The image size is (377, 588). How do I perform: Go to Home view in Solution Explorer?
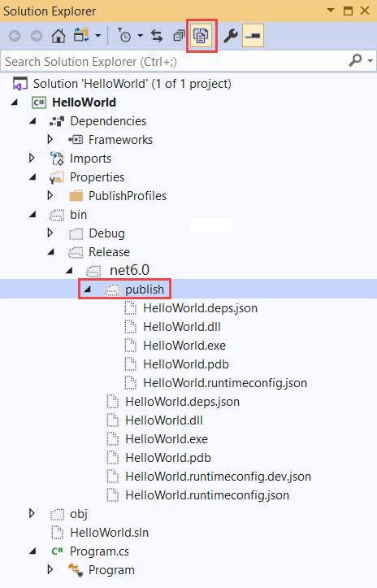pyautogui.click(x=58, y=36)
